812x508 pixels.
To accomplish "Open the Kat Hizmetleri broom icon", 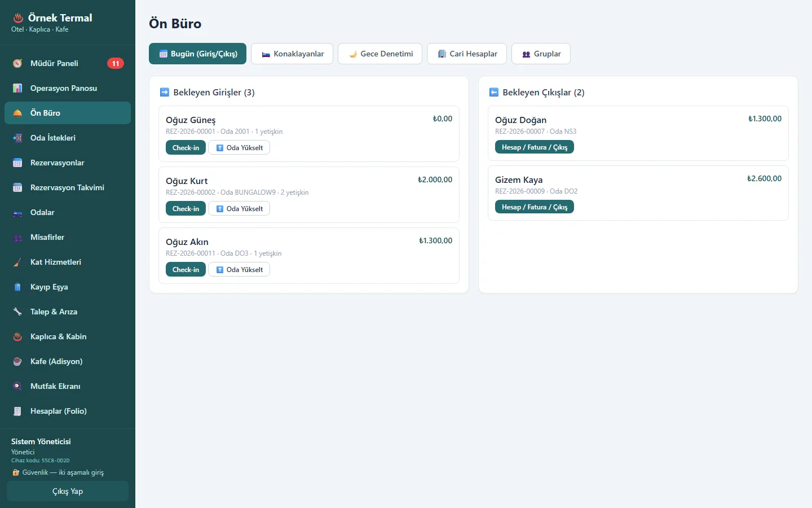I will (17, 262).
